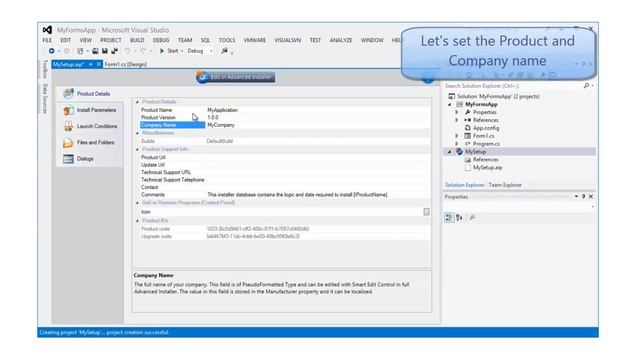Select the Solution 'MyFormsApp' root node
The height and width of the screenshot is (360, 640).
tap(498, 96)
